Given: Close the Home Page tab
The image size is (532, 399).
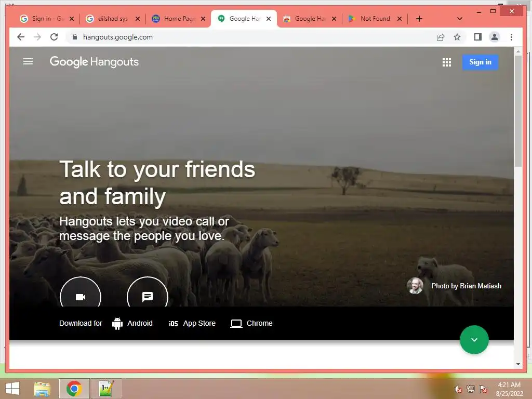Looking at the screenshot, I should (x=203, y=19).
